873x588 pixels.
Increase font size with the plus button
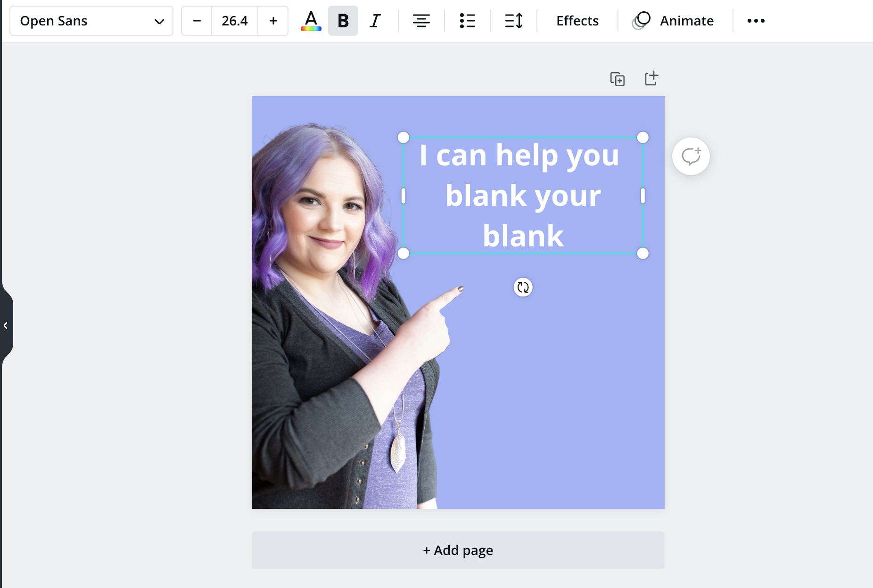(x=273, y=21)
